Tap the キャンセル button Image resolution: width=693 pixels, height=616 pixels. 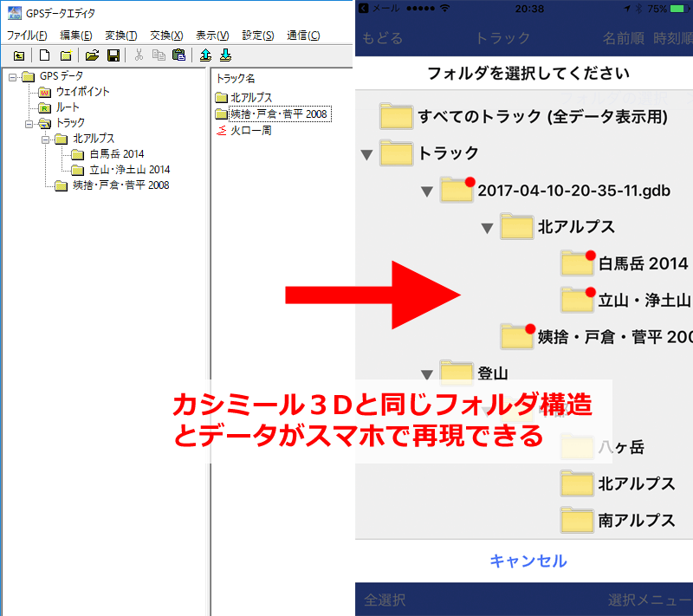[528, 561]
